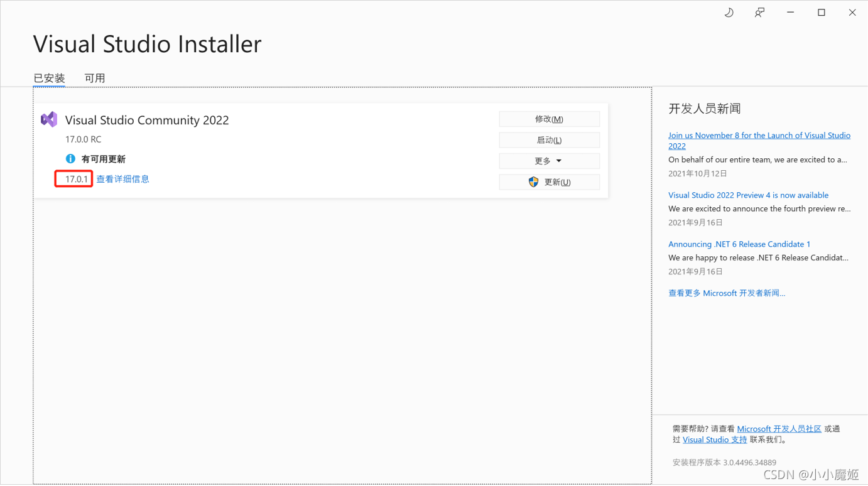
Task: Open the 查看详细信息 link
Action: click(x=122, y=179)
